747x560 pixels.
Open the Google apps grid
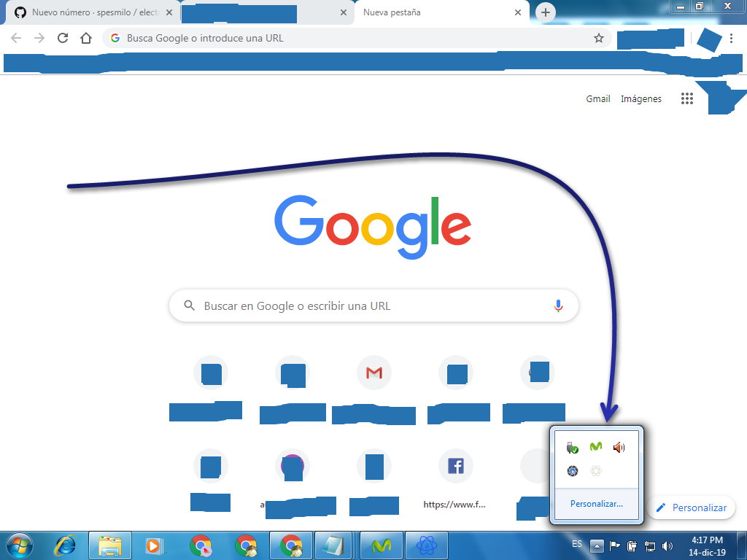(x=687, y=98)
